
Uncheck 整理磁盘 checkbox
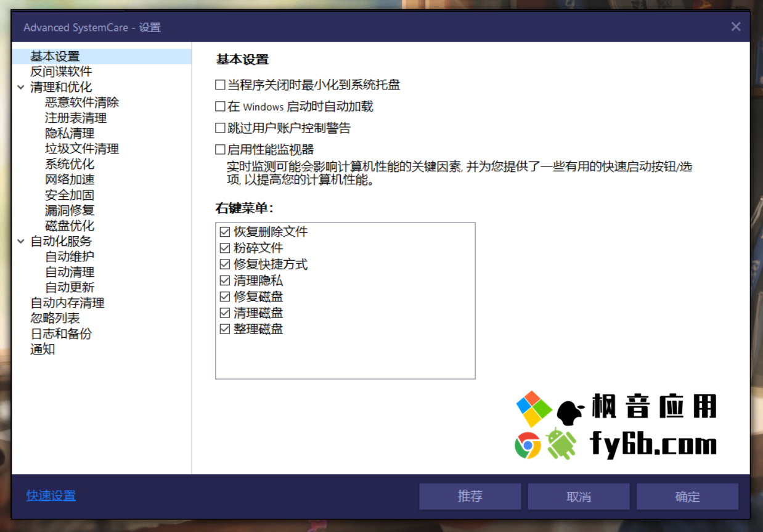[224, 329]
